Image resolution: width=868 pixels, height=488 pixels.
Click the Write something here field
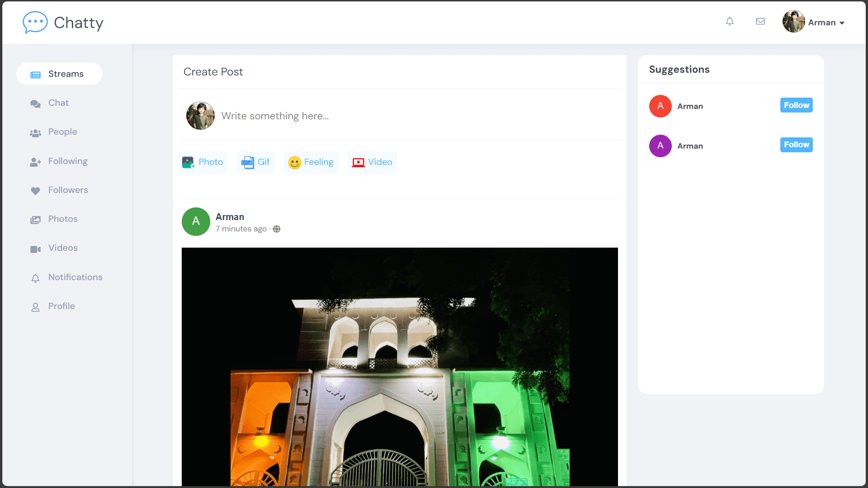[275, 116]
